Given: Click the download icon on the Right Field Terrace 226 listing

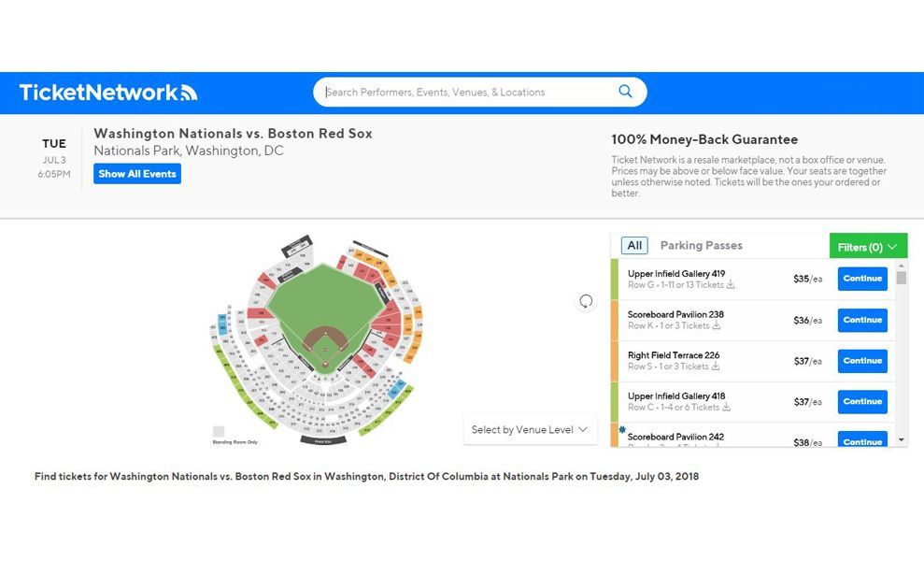Looking at the screenshot, I should pyautogui.click(x=716, y=367).
